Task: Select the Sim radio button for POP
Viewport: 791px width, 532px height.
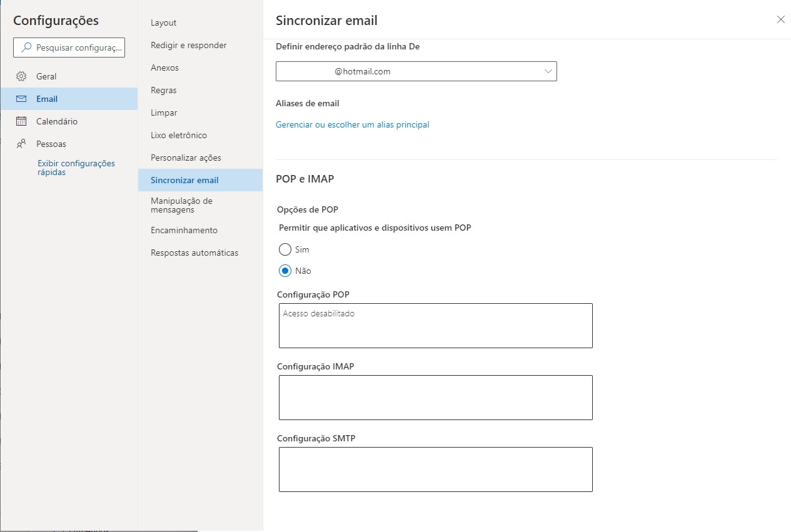Action: (x=285, y=249)
